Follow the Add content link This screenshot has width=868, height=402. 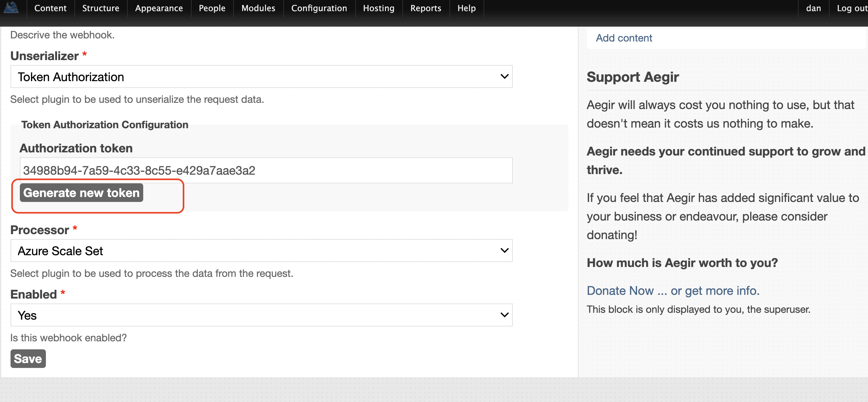[x=624, y=38]
